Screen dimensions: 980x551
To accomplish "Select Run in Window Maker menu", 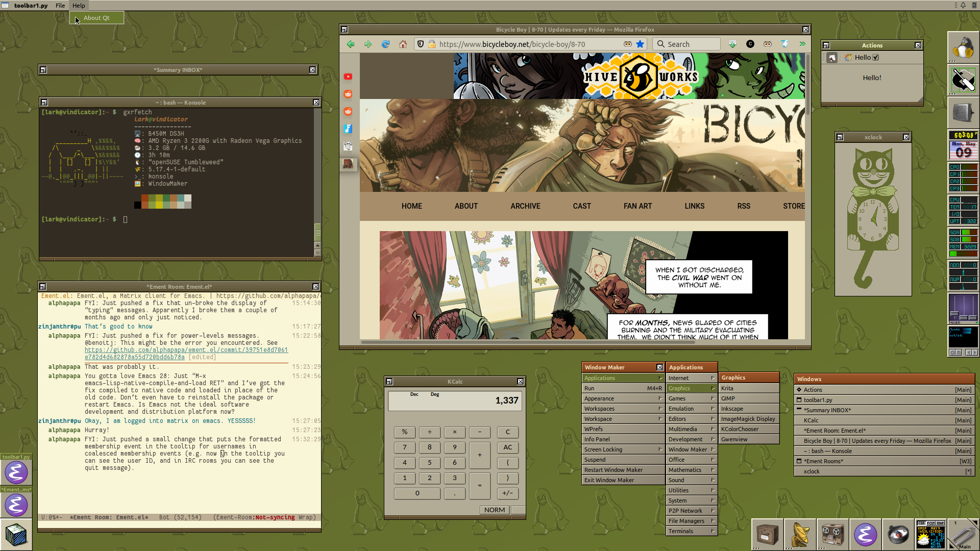I will 623,388.
